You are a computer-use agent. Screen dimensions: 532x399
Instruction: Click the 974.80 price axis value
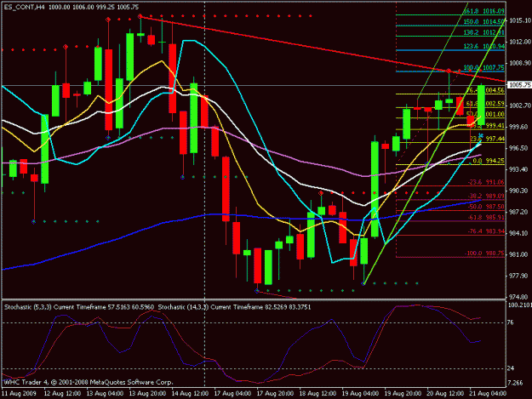click(520, 297)
